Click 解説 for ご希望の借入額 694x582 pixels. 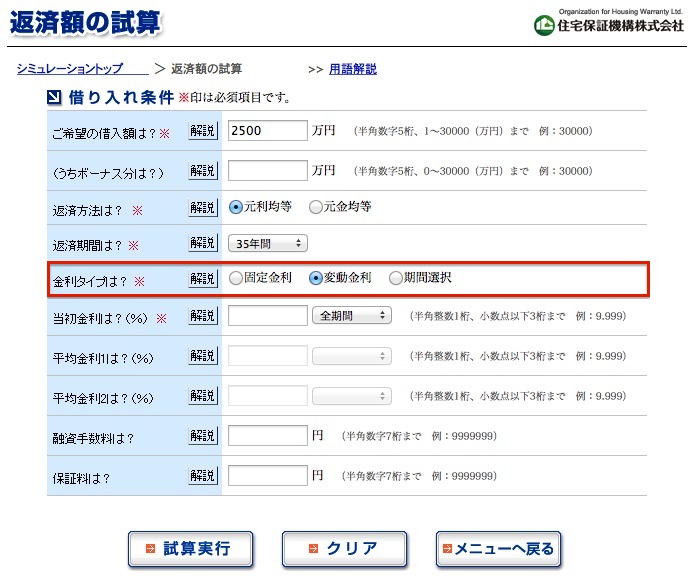click(203, 131)
